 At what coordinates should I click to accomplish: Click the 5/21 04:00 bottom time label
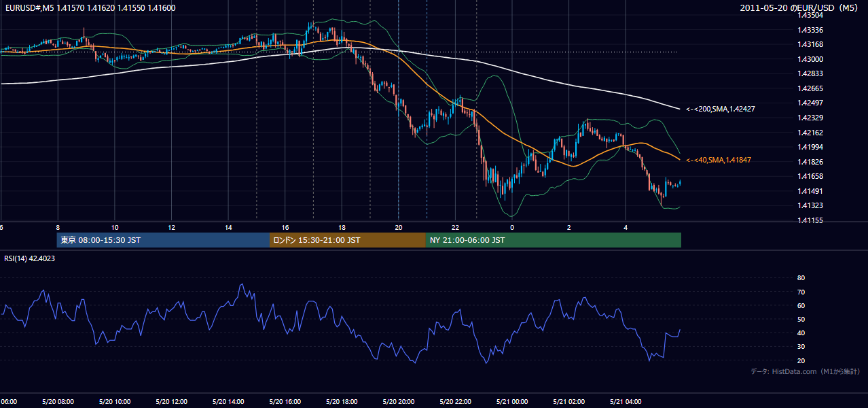pyautogui.click(x=626, y=401)
